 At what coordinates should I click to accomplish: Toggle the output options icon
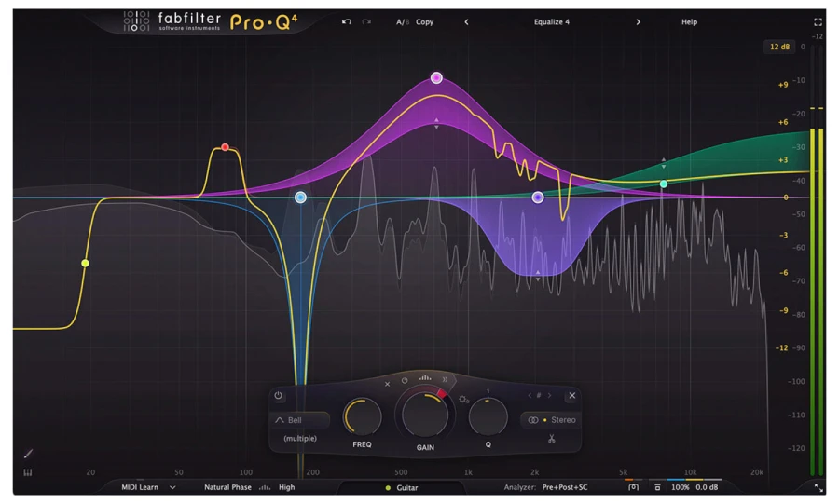pyautogui.click(x=657, y=487)
